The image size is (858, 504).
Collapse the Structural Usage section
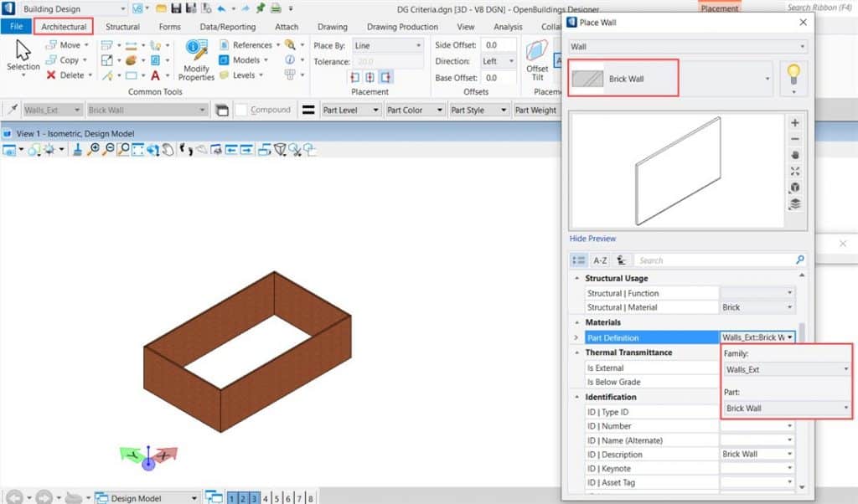pos(576,278)
